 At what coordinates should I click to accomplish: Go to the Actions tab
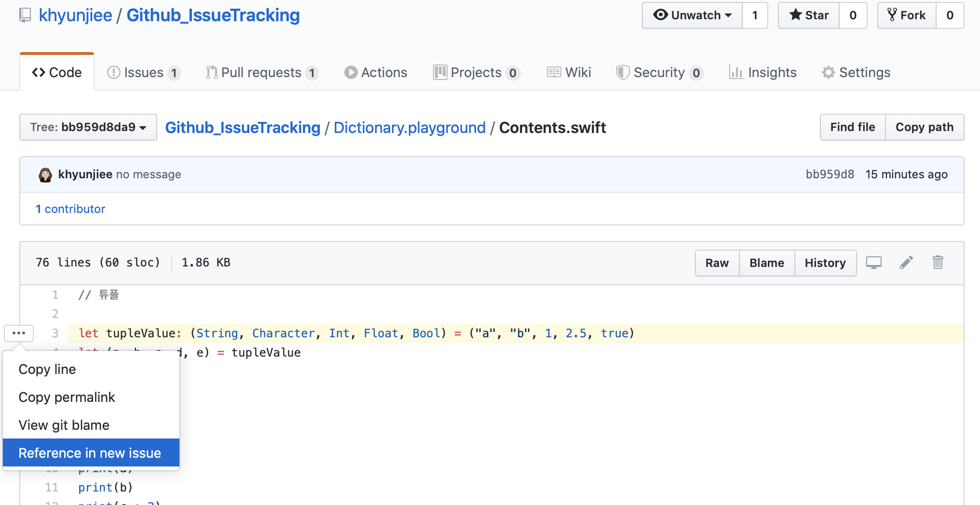coord(376,72)
